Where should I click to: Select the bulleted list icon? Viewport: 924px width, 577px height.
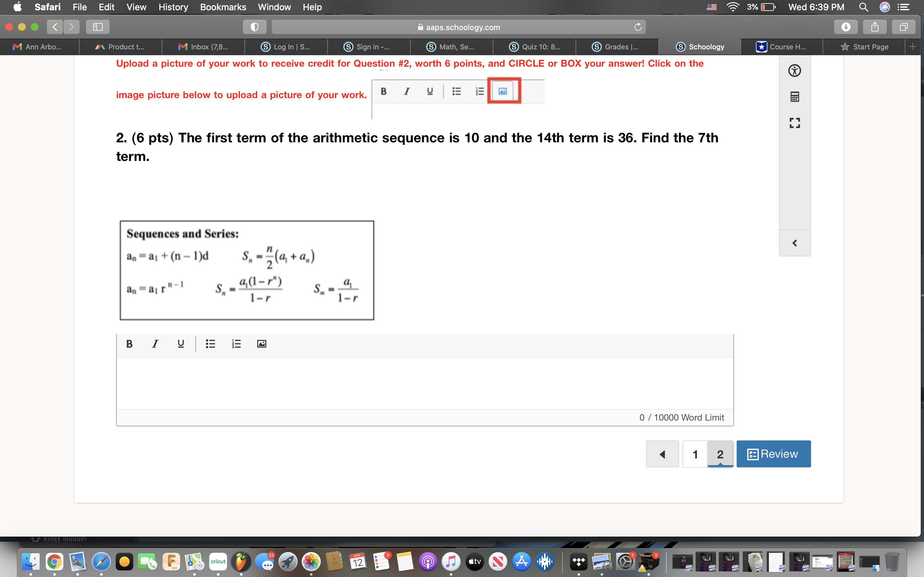(x=210, y=343)
